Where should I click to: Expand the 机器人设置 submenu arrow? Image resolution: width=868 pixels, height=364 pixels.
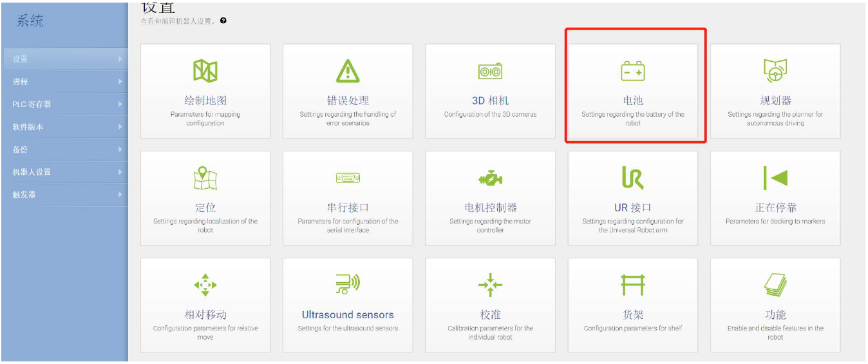(120, 172)
